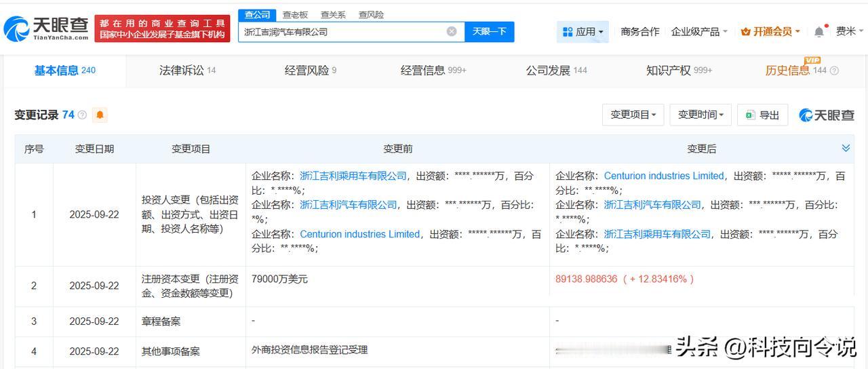This screenshot has width=868, height=369.
Task: Click the 变更前 column header
Action: (397, 149)
